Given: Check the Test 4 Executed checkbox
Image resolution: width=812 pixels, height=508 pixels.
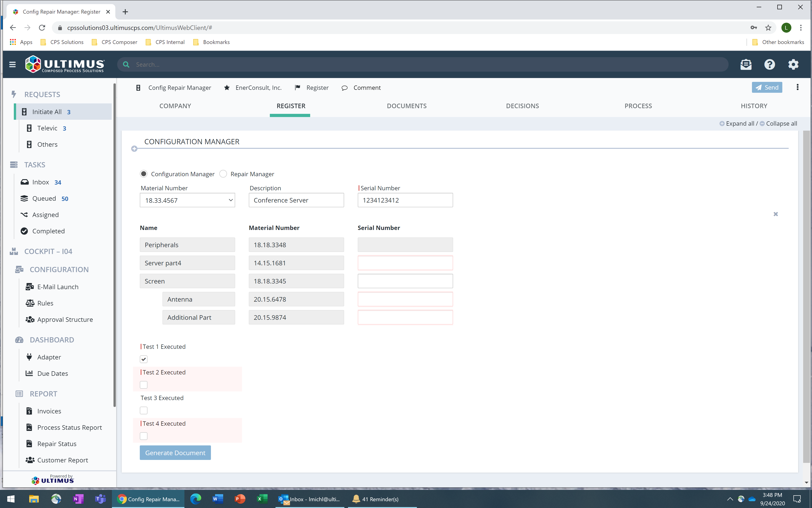Looking at the screenshot, I should tap(144, 436).
